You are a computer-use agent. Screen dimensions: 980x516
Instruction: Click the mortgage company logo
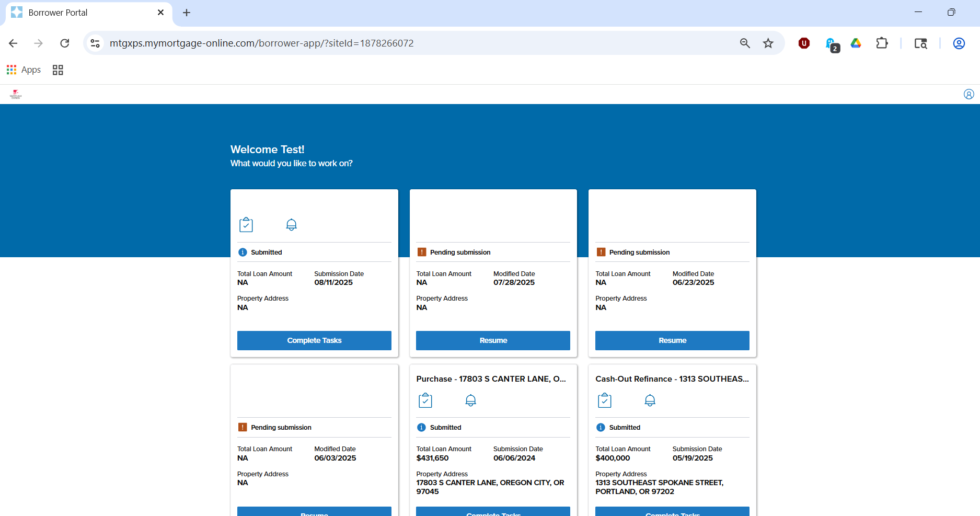[16, 94]
